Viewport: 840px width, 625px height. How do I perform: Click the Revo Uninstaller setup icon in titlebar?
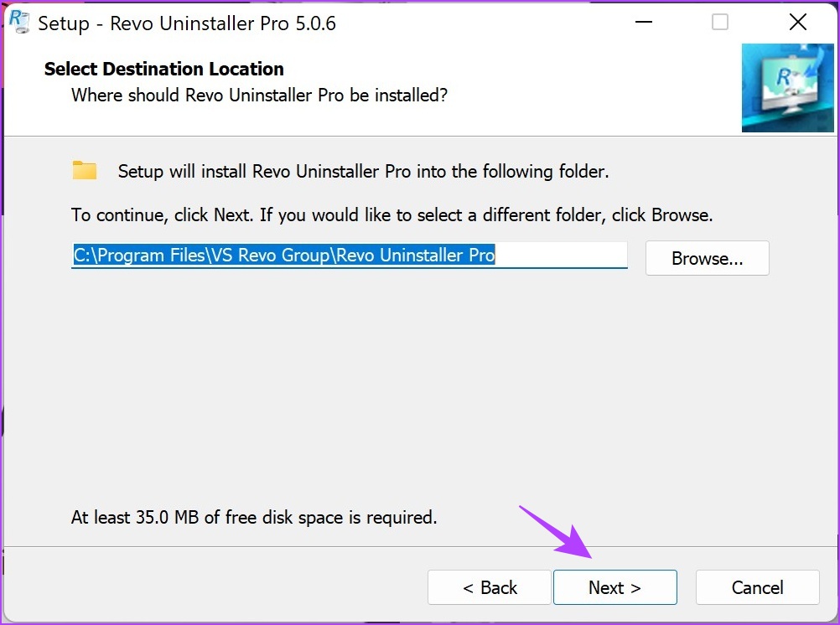(20, 23)
